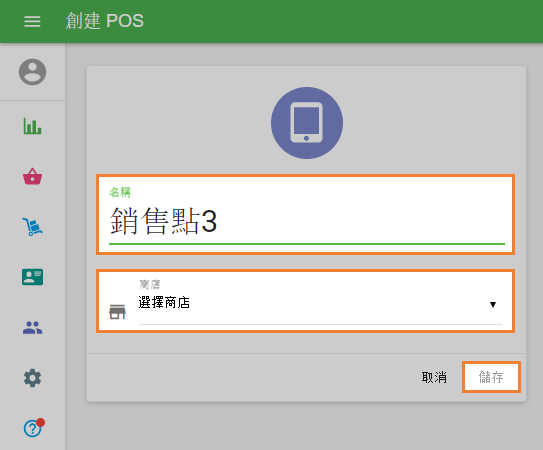Open the hamburger navigation menu
The height and width of the screenshot is (450, 543).
(x=32, y=21)
